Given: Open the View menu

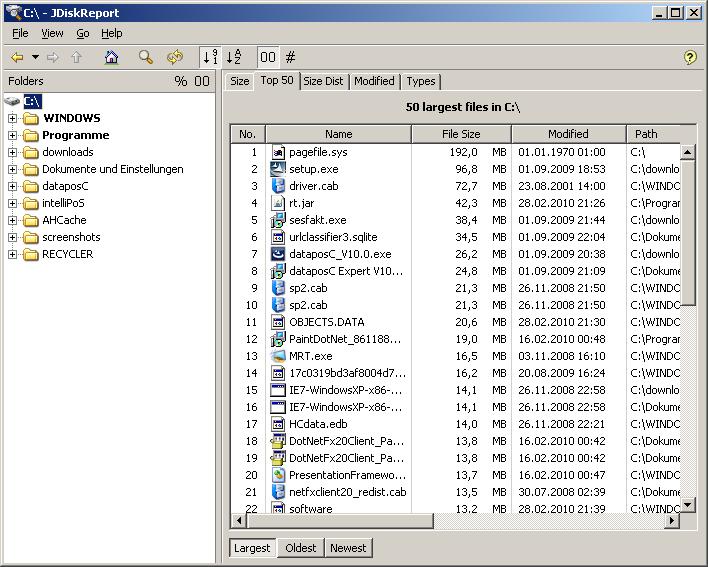Looking at the screenshot, I should tap(52, 33).
